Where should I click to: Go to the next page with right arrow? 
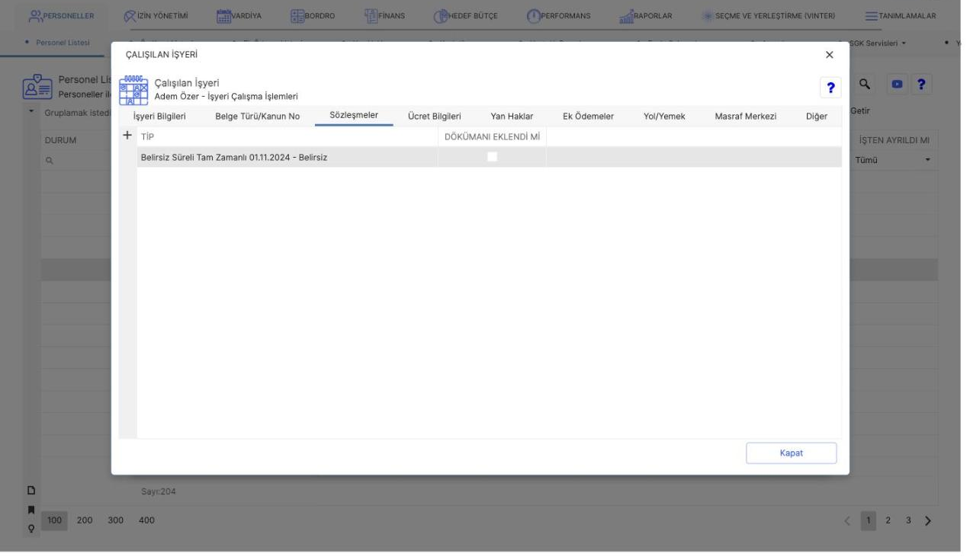[928, 520]
